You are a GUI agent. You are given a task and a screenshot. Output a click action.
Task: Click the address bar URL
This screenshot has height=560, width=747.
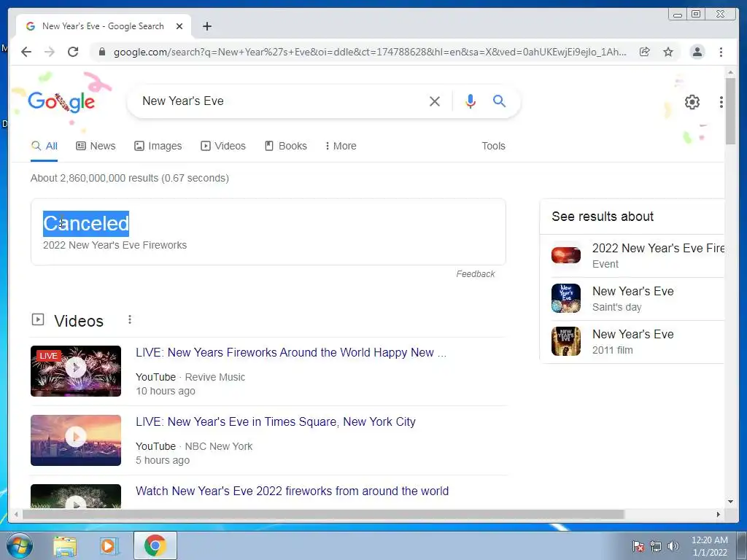[370, 52]
